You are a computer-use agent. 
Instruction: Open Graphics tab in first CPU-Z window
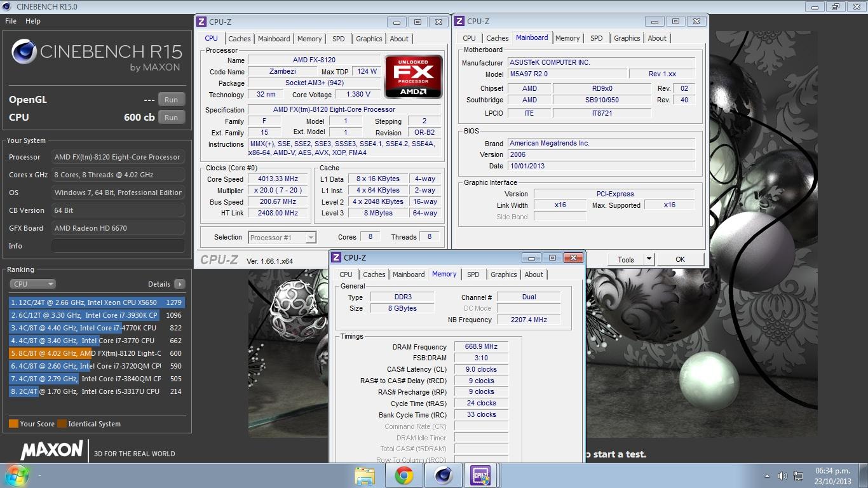point(369,39)
